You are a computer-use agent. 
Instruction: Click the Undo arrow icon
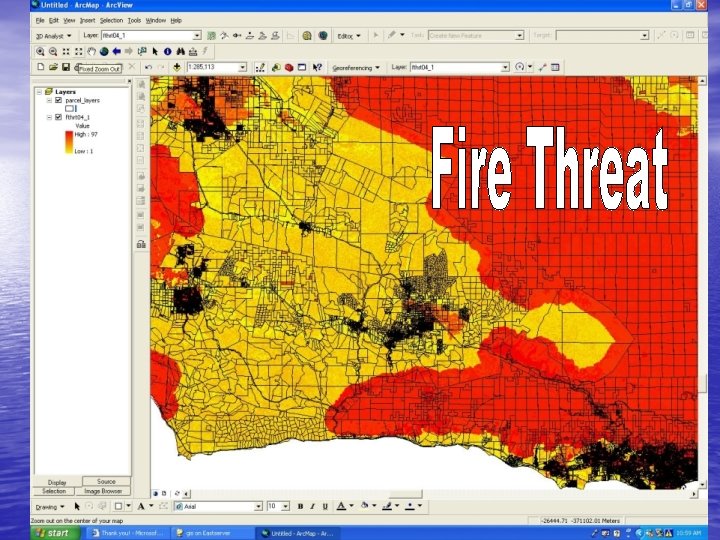(x=148, y=67)
